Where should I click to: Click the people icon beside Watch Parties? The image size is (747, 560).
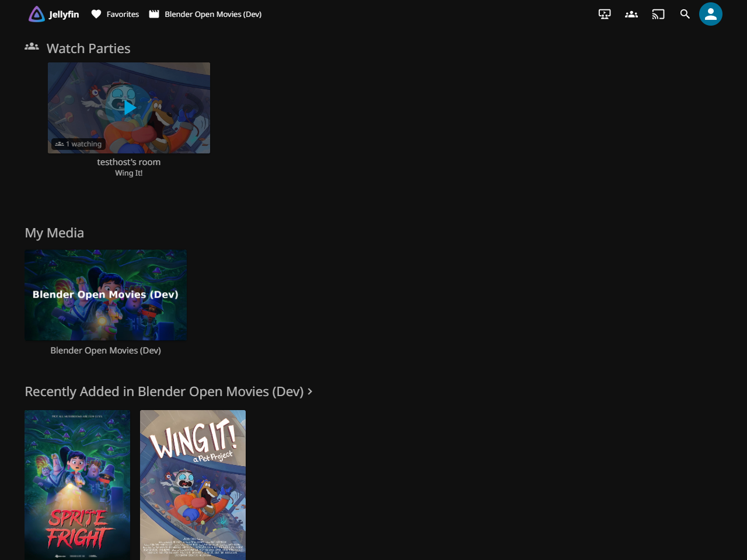pos(32,46)
